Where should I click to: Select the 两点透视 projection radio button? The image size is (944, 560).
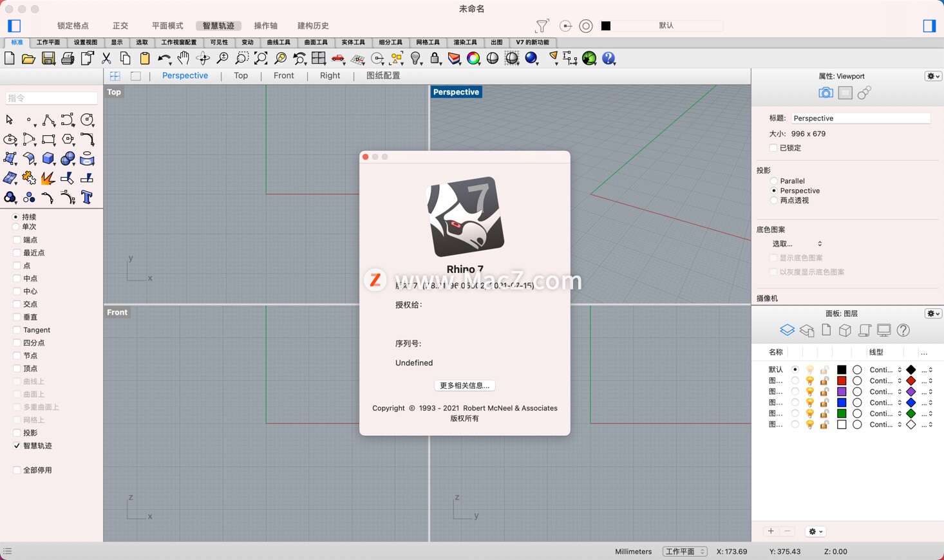point(774,201)
